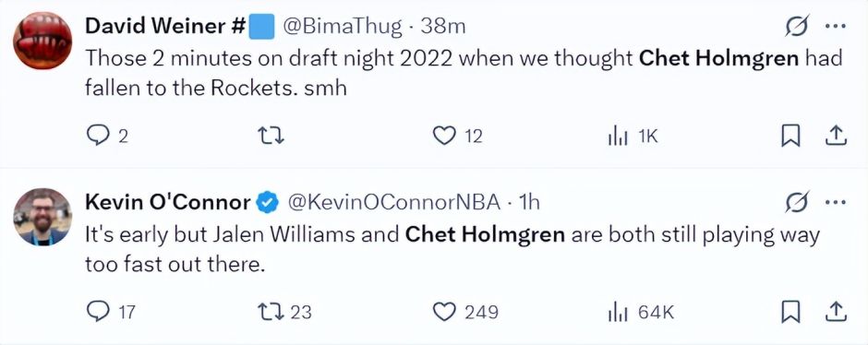Like David Weiner's tweet
This screenshot has width=868, height=345.
pyautogui.click(x=457, y=137)
